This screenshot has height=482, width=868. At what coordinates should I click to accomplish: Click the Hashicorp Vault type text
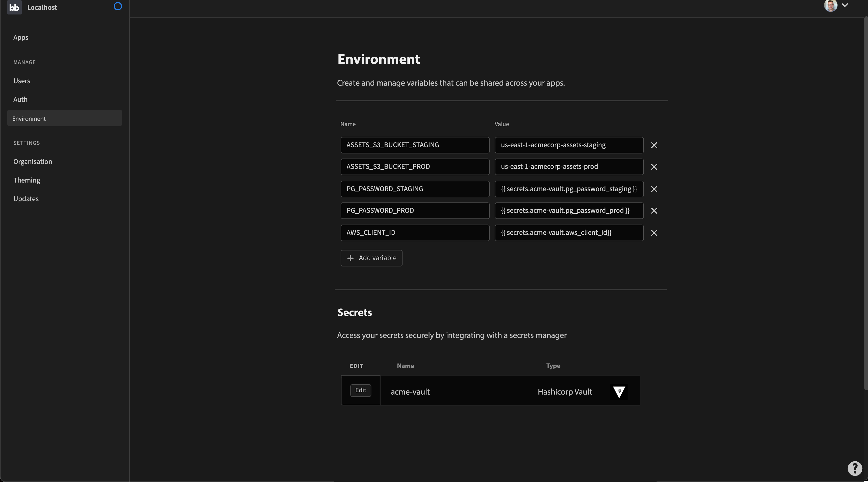tap(565, 392)
